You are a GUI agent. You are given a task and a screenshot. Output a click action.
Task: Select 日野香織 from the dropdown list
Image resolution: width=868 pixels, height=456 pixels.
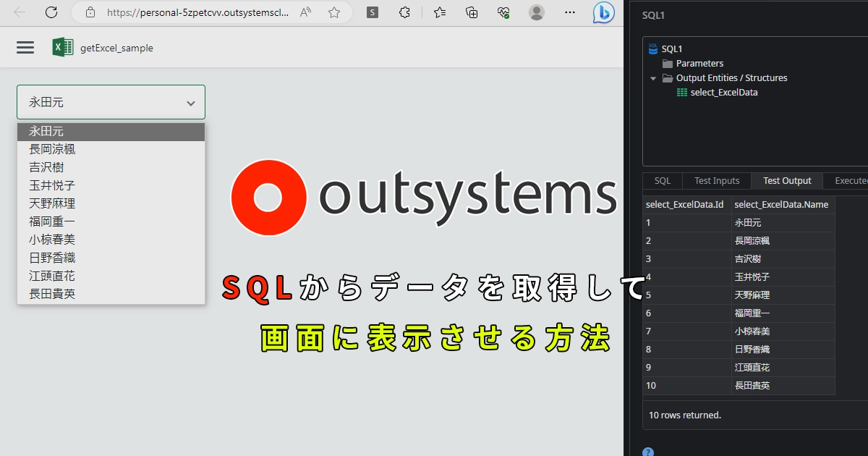[x=111, y=258]
